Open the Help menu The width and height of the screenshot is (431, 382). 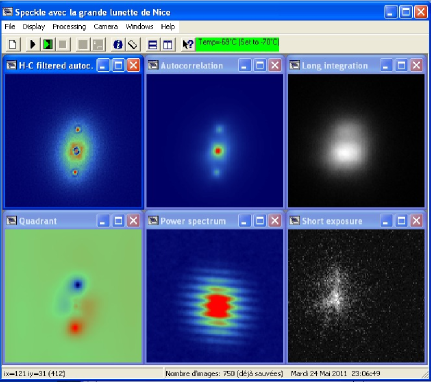168,27
